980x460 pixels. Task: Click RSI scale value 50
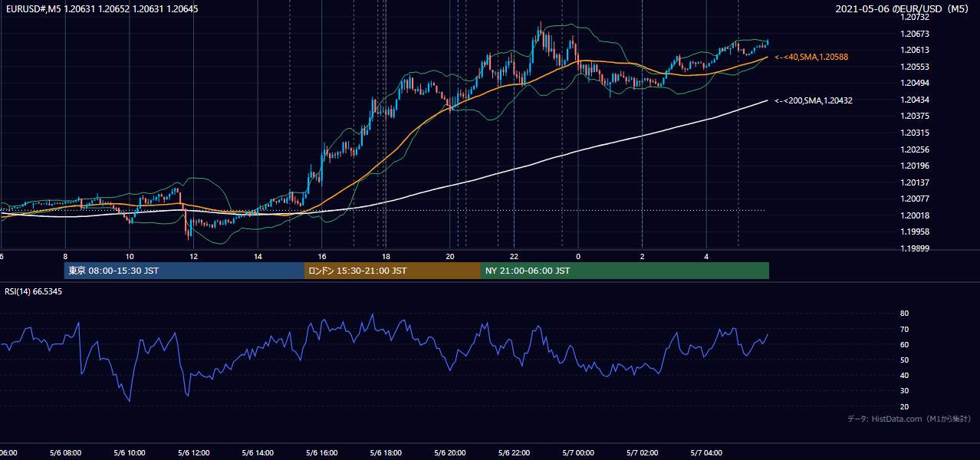(x=904, y=360)
